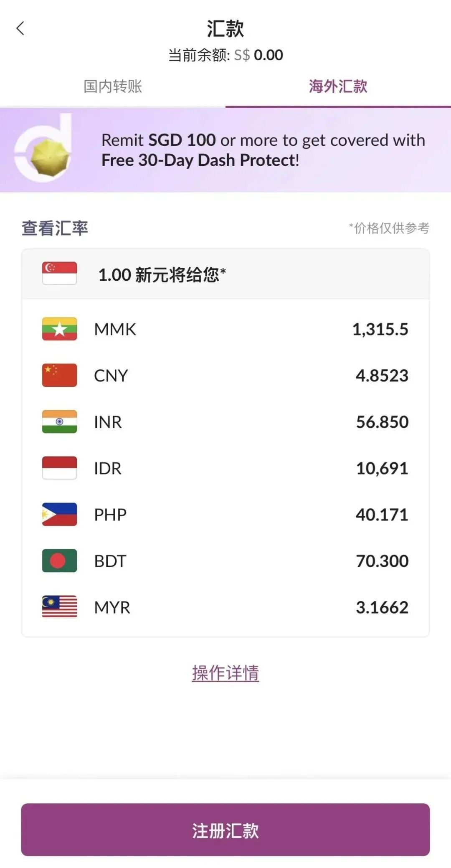Click the Singapore flag icon

click(59, 272)
